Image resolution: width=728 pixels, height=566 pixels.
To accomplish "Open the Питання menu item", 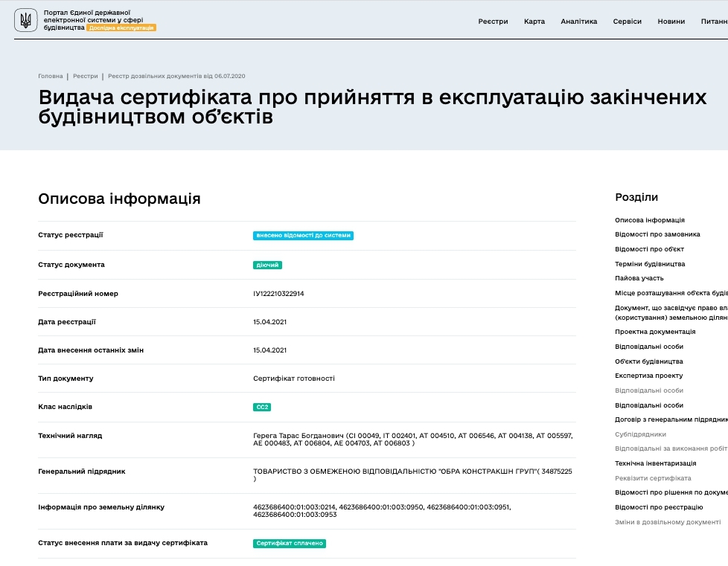I will (714, 22).
